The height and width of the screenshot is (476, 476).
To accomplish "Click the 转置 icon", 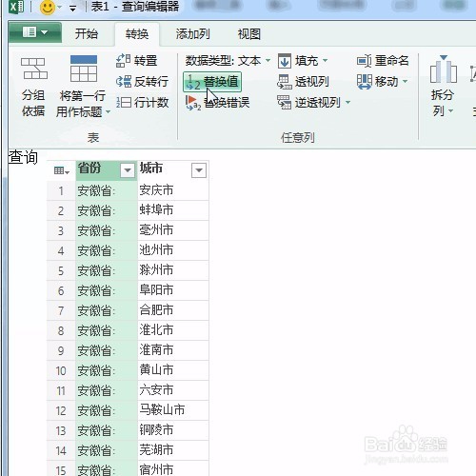I will point(123,60).
